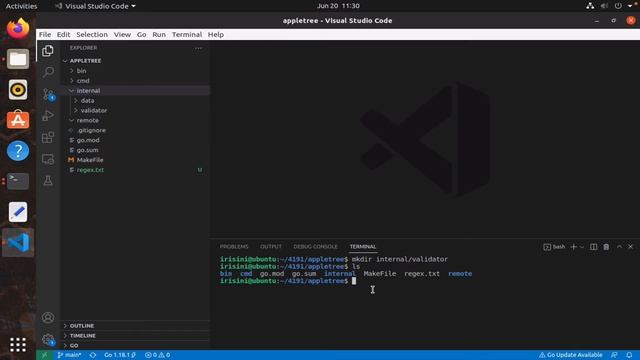The width and height of the screenshot is (640, 360).
Task: Open the Testing beaker view
Action: [48, 180]
